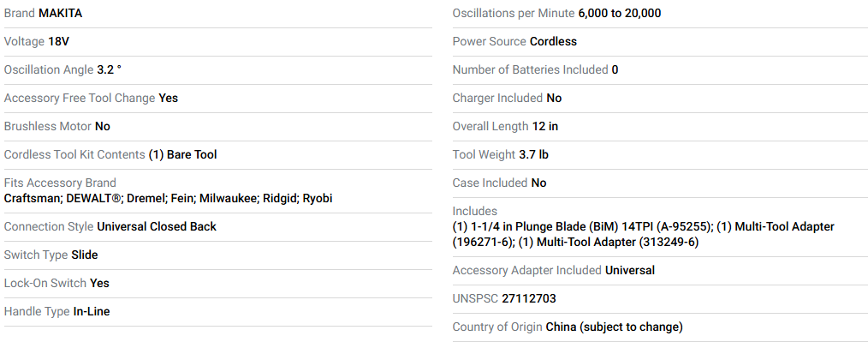
Task: Select the Overall Length 12 in value
Action: click(x=545, y=126)
